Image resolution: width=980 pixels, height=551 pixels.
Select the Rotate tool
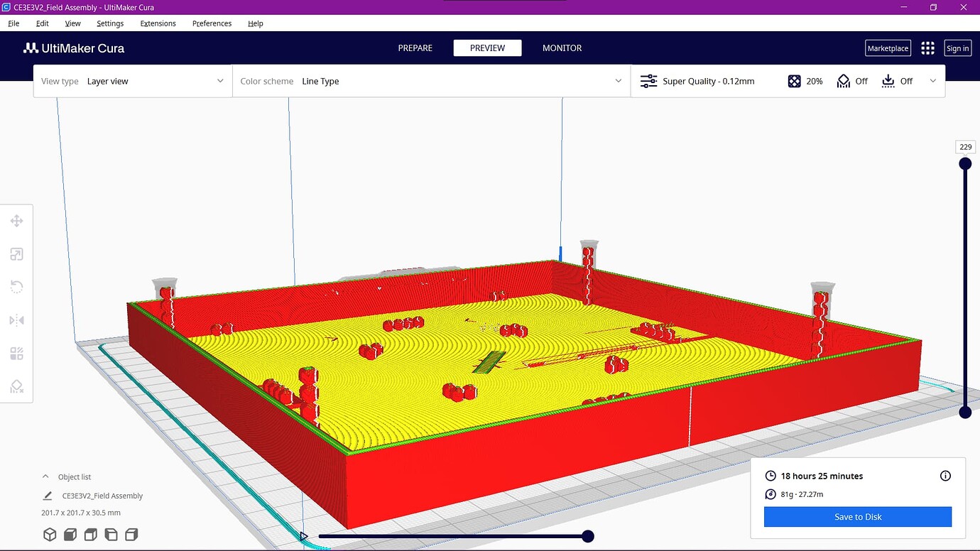[17, 286]
